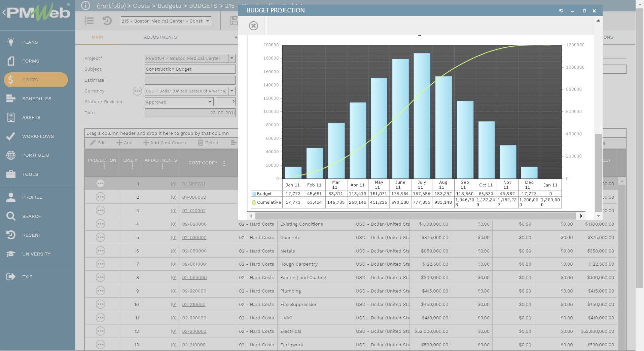
Task: Click the Delete button in grid toolbar
Action: click(209, 143)
